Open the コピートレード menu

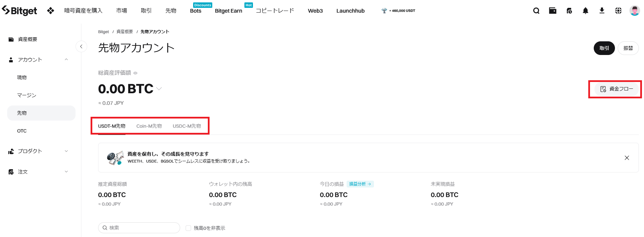[275, 11]
